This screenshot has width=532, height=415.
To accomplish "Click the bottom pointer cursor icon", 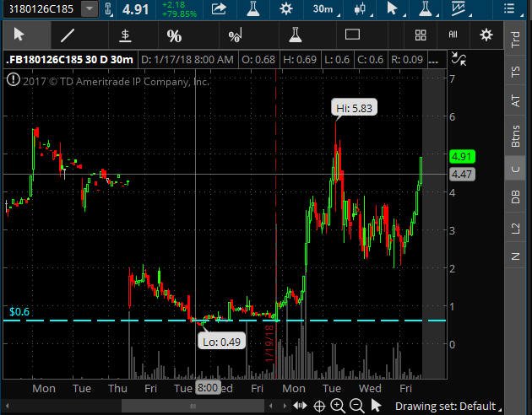I will (376, 405).
